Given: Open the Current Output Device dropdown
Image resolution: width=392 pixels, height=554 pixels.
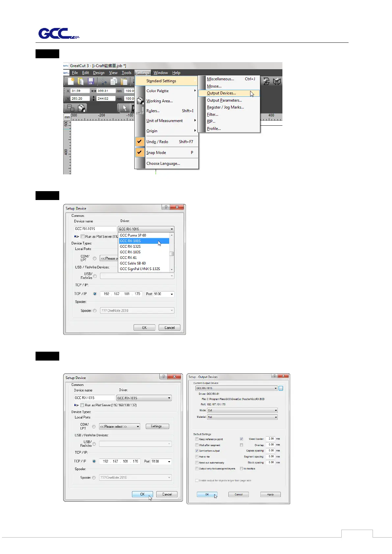Looking at the screenshot, I should (x=237, y=388).
